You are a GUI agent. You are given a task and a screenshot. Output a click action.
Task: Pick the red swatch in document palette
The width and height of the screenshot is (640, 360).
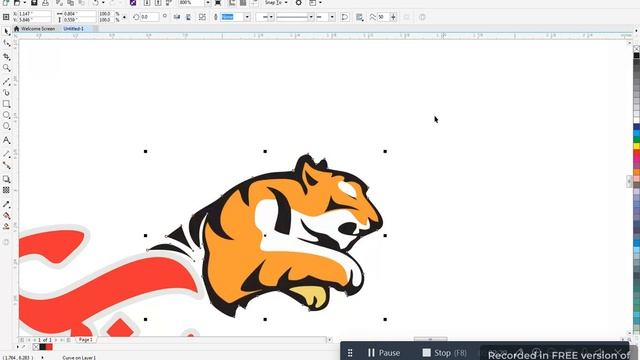tap(49, 347)
